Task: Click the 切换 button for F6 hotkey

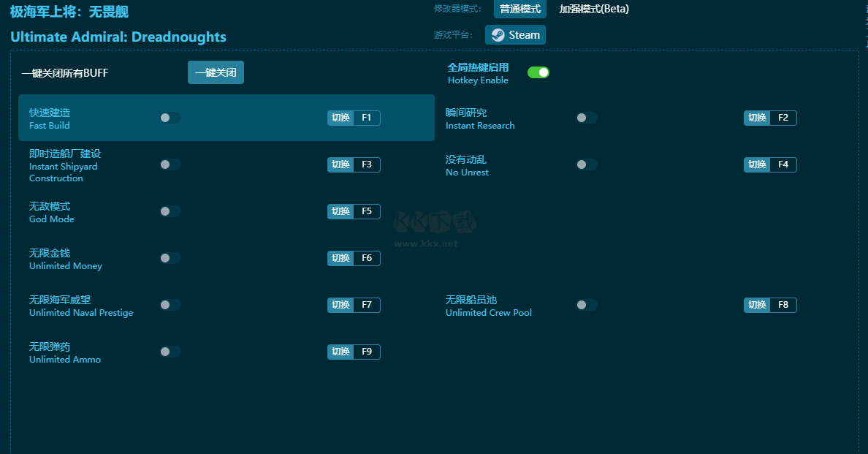Action: coord(340,258)
